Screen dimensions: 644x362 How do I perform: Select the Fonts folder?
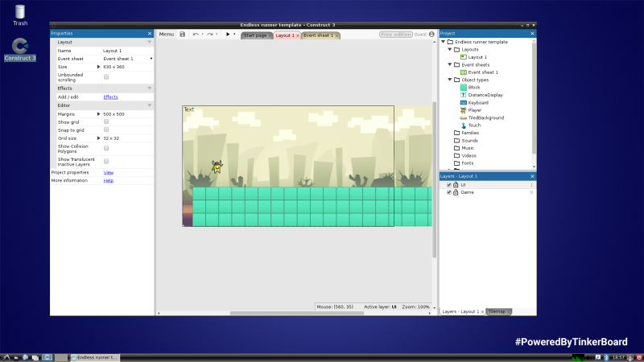tap(468, 163)
